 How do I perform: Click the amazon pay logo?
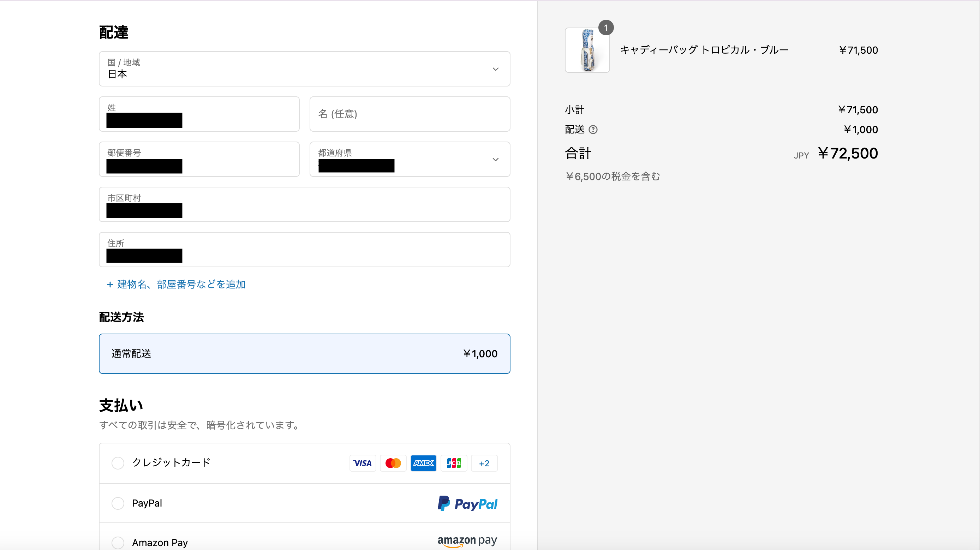point(467,541)
